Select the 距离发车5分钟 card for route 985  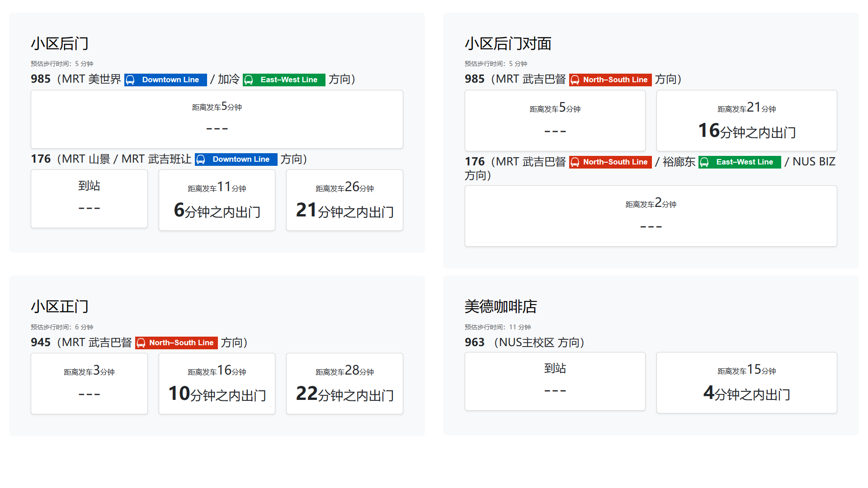(x=217, y=119)
